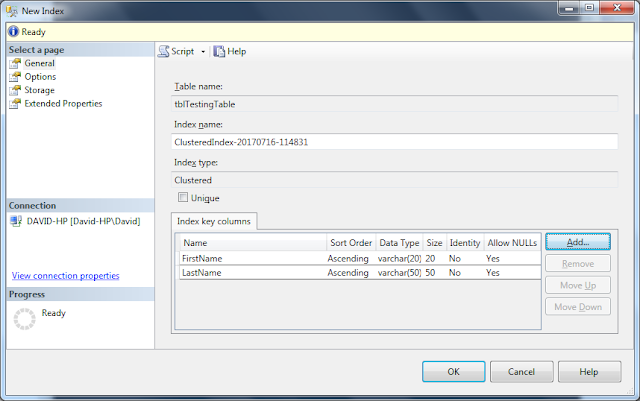This screenshot has width=640, height=401.
Task: Toggle the Unique checkbox
Action: click(x=183, y=198)
